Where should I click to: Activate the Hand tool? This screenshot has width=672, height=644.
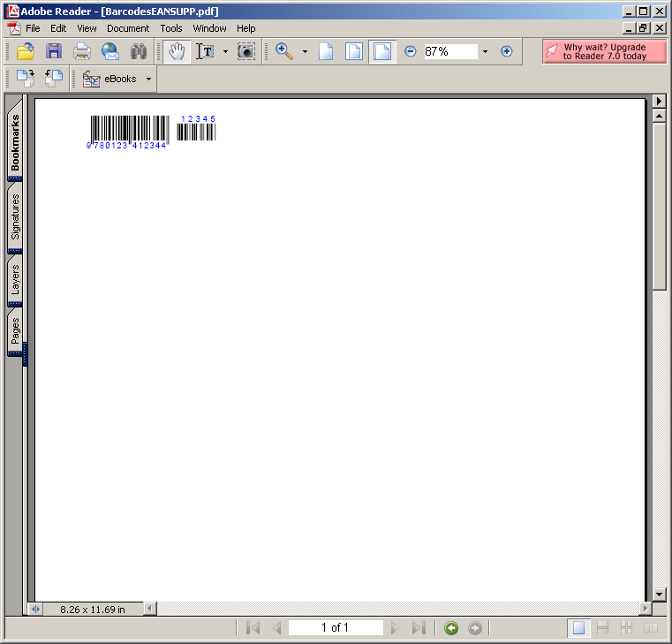177,51
